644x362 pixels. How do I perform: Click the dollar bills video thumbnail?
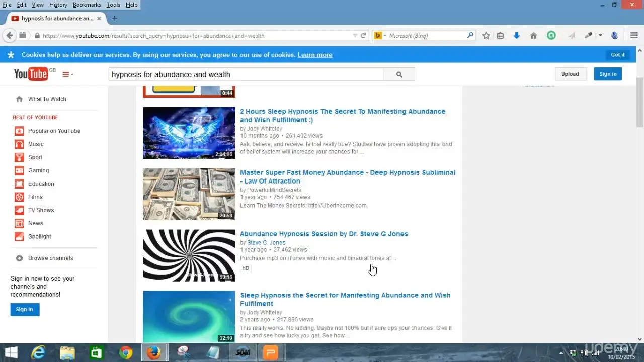point(189,194)
